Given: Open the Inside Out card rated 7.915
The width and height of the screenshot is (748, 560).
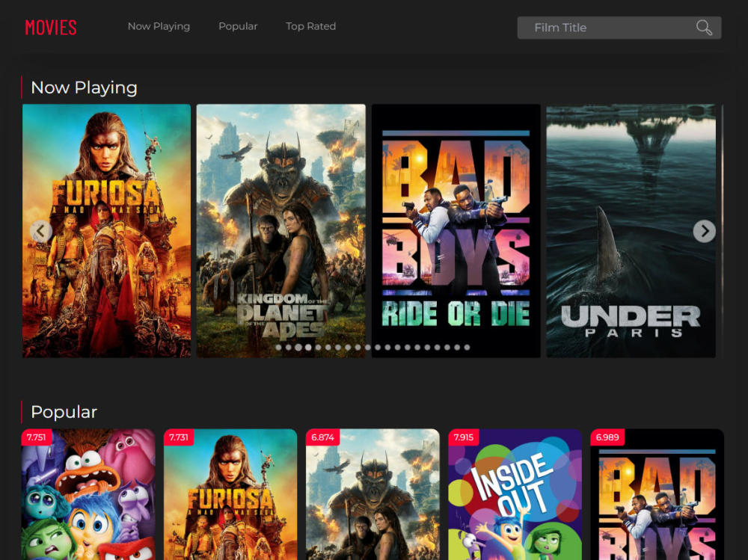Looking at the screenshot, I should pos(515,495).
